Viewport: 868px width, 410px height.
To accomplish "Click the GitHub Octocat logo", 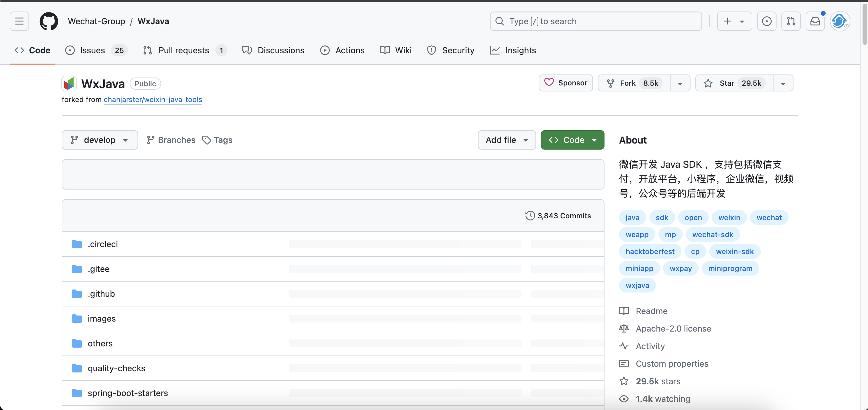I will click(x=49, y=21).
